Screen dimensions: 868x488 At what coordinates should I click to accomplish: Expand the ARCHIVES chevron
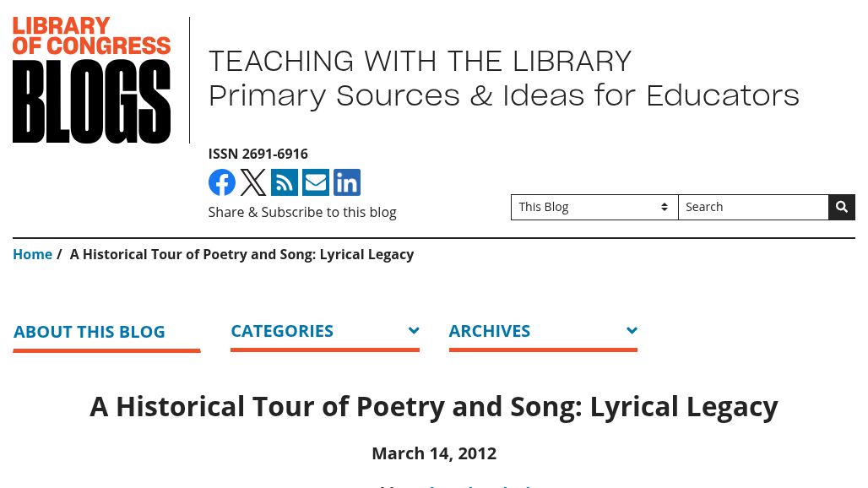(x=632, y=330)
